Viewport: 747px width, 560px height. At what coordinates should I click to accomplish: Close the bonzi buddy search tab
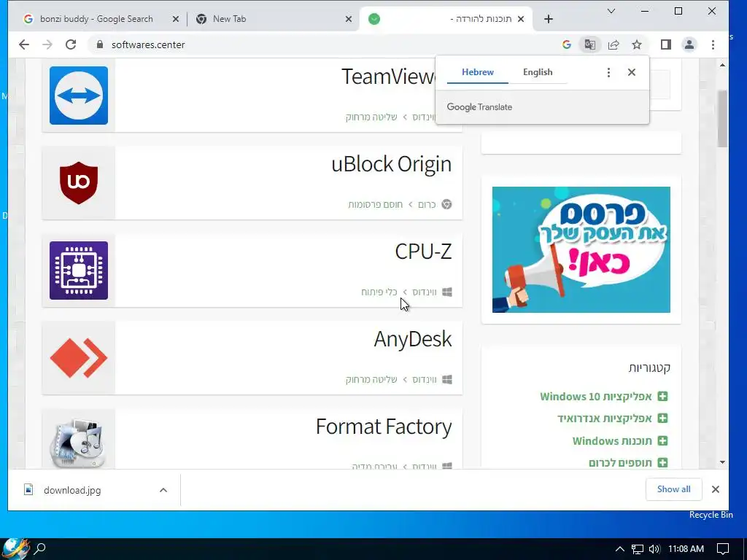pos(176,19)
